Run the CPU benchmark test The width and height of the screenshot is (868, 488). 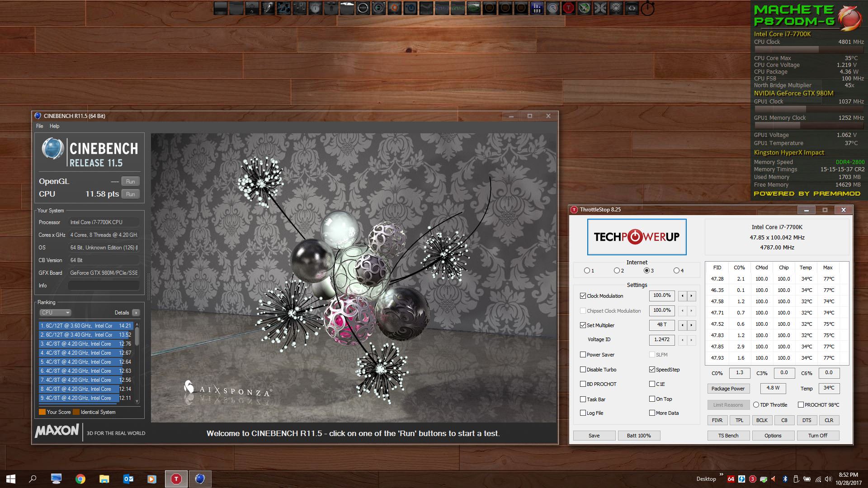click(x=130, y=194)
